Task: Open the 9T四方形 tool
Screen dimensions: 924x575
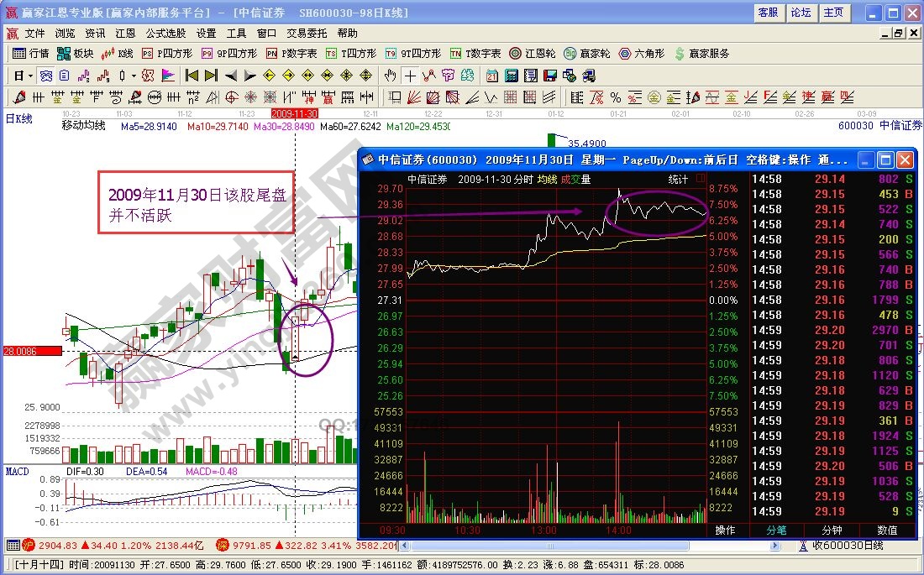Action: click(413, 54)
